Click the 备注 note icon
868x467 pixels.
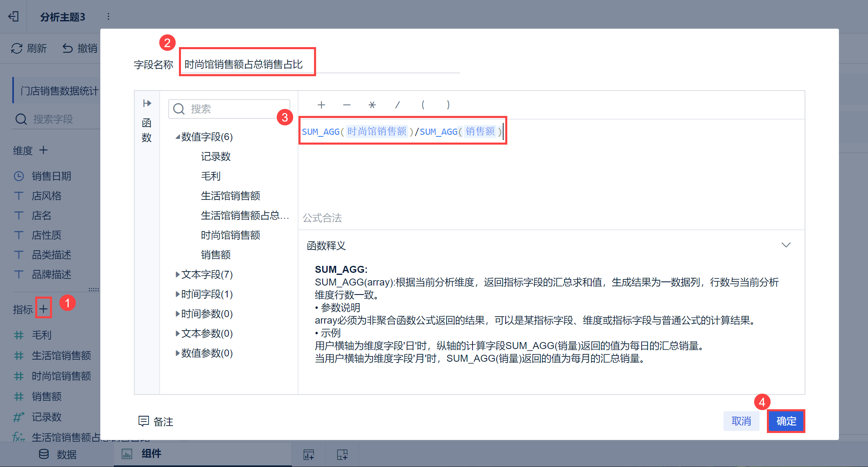(144, 421)
